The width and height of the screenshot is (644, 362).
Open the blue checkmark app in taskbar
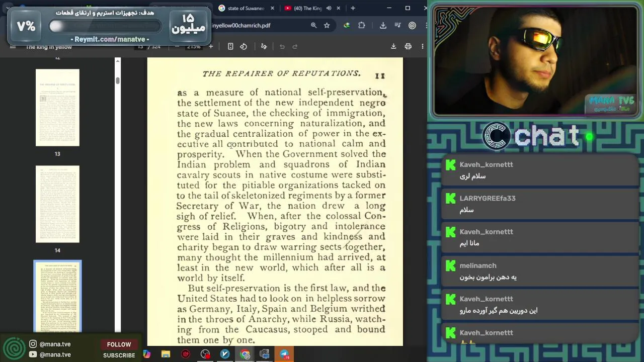225,354
